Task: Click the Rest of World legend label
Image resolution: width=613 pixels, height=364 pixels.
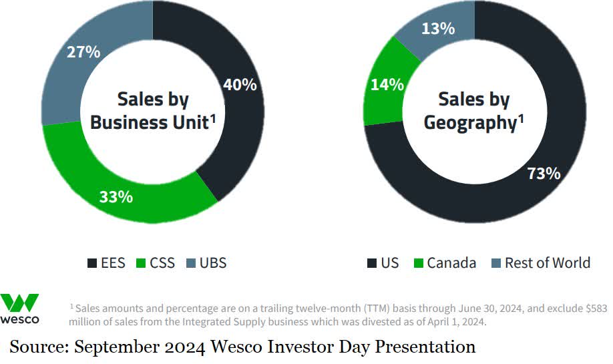Action: (548, 263)
